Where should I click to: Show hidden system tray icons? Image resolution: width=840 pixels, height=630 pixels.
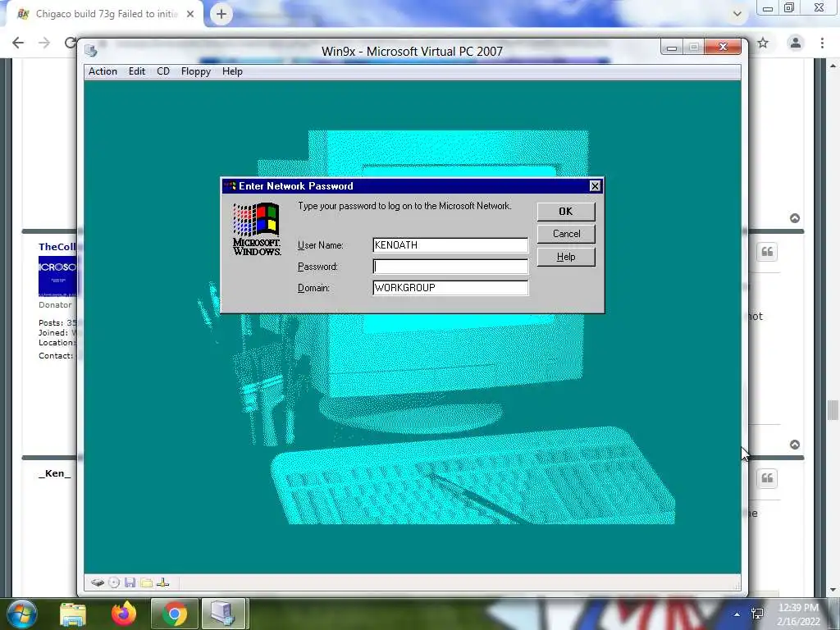pyautogui.click(x=737, y=614)
